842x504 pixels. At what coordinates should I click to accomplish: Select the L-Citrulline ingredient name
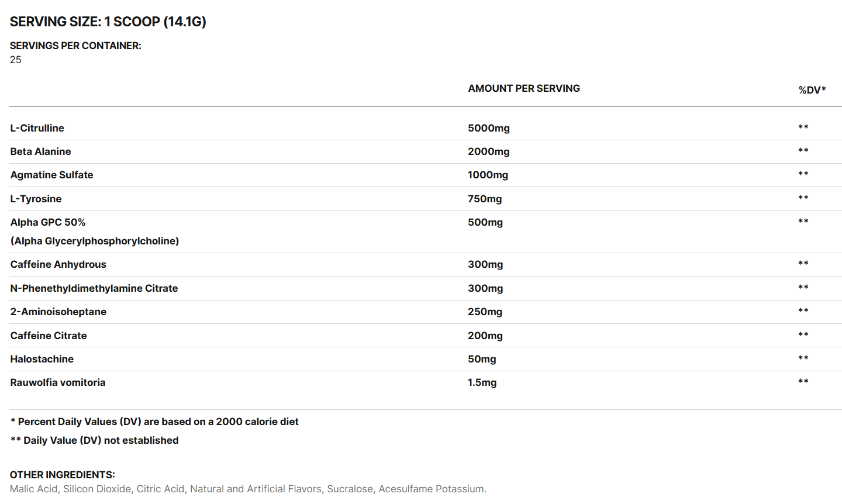point(37,128)
